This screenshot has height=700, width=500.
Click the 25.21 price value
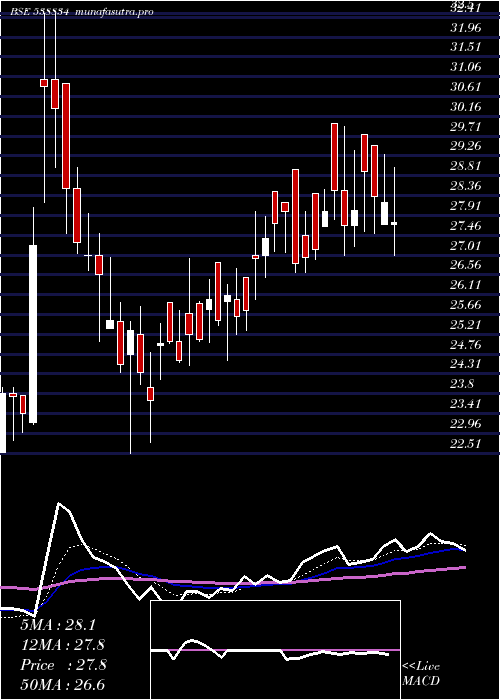pyautogui.click(x=466, y=324)
